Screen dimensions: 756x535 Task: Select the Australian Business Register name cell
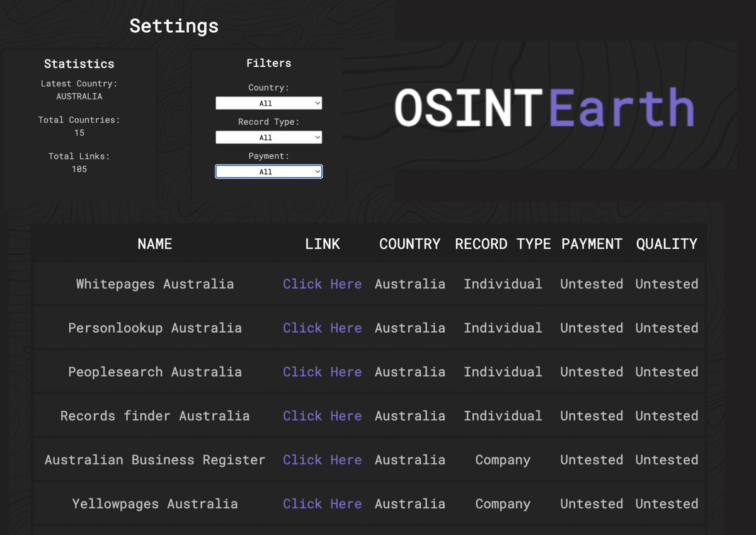click(x=155, y=460)
